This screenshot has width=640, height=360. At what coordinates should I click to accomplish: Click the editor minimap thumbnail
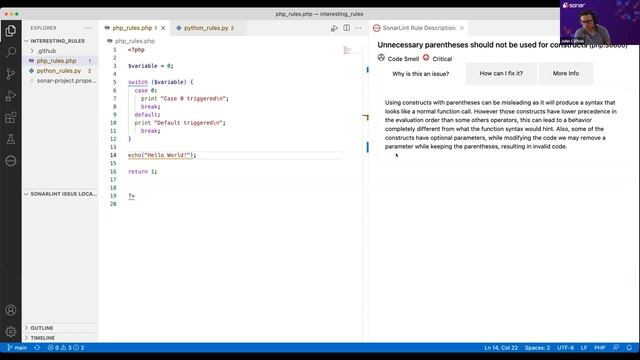click(x=347, y=50)
